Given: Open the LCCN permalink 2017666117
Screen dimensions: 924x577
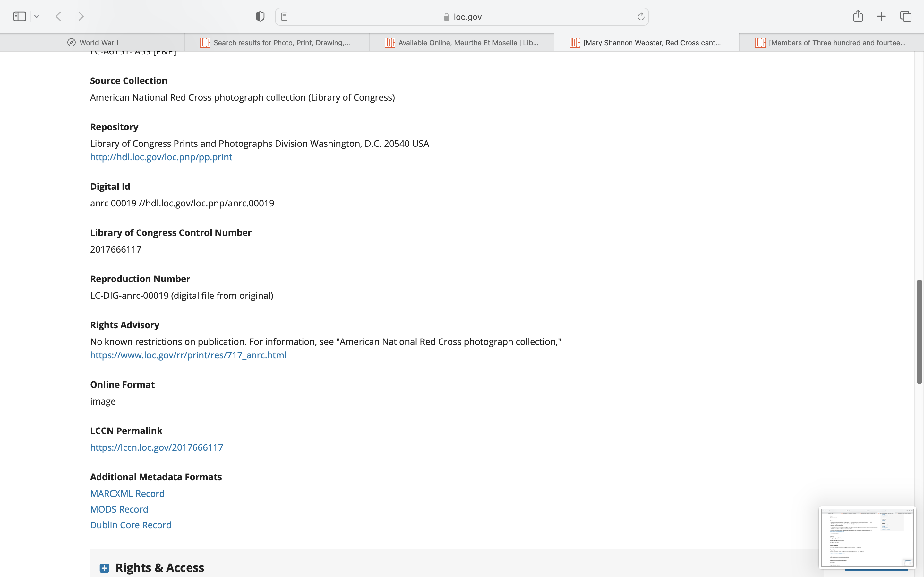Looking at the screenshot, I should point(156,447).
